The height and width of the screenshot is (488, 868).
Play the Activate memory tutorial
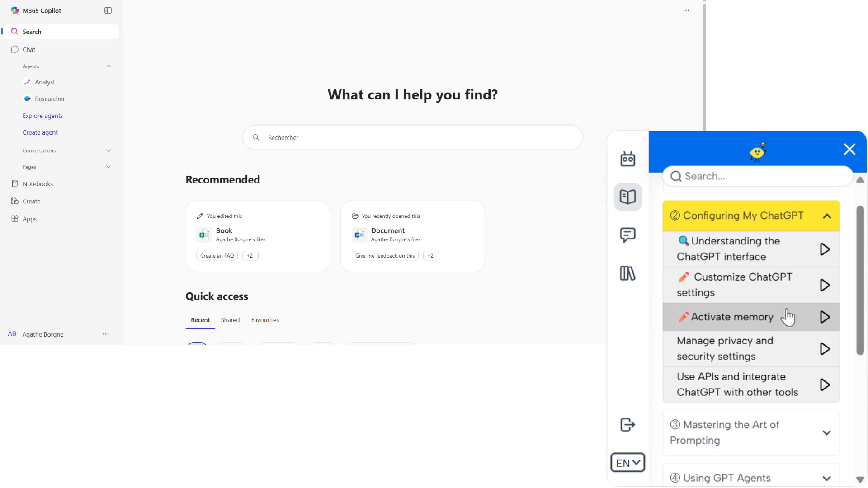tap(825, 317)
